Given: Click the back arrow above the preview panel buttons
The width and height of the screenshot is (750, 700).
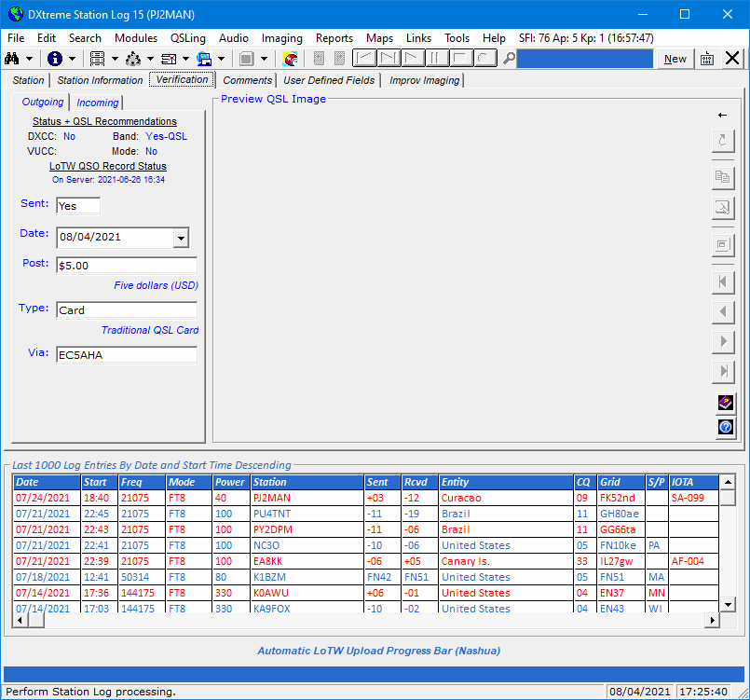Looking at the screenshot, I should (724, 116).
